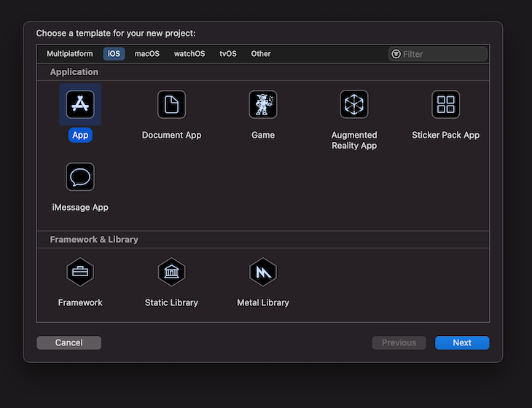Open the Other platform tab
This screenshot has height=408, width=532.
(261, 54)
